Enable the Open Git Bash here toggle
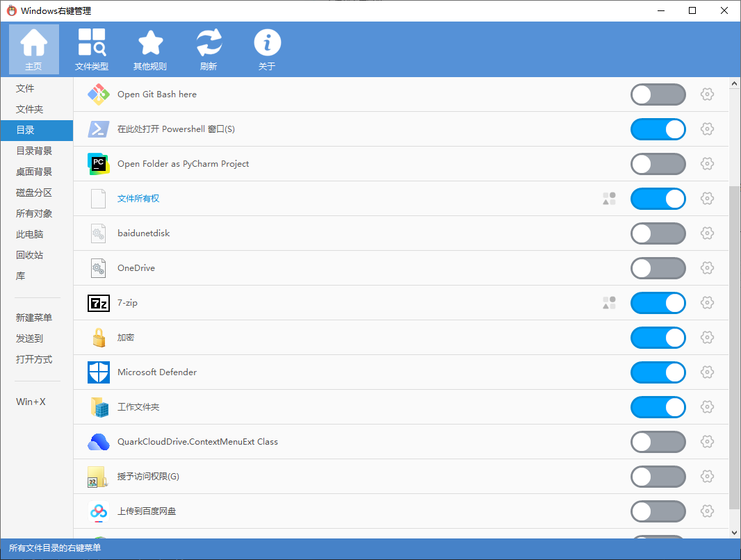Screen dimensions: 741x560 (658, 94)
